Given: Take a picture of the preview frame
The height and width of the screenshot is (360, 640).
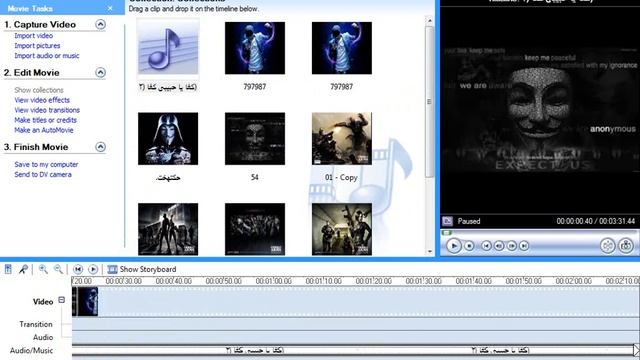Looking at the screenshot, I should (x=626, y=246).
